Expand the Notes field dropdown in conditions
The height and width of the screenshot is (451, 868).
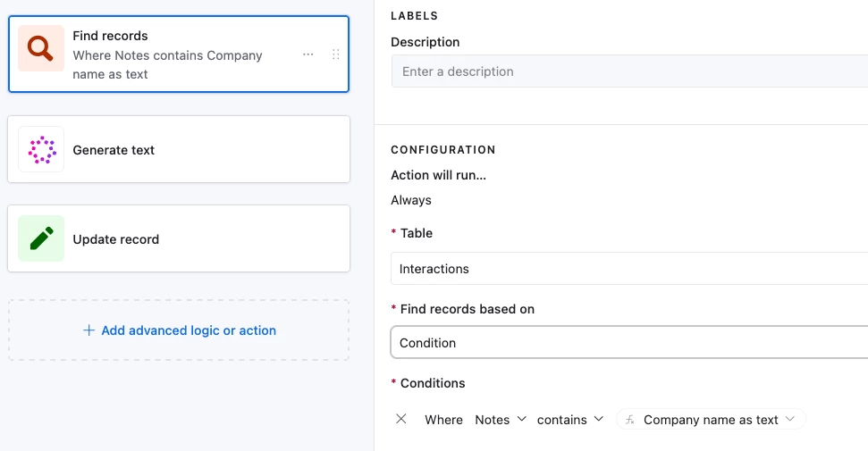(501, 420)
